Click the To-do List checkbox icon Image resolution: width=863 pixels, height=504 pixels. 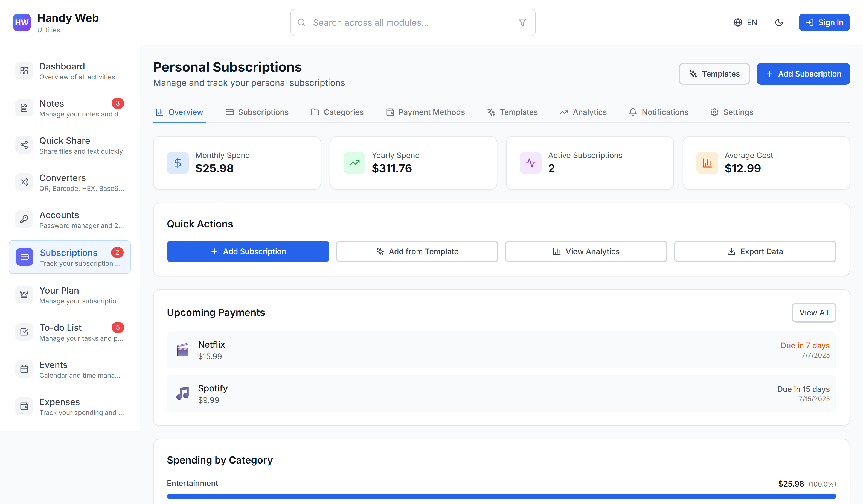point(24,332)
